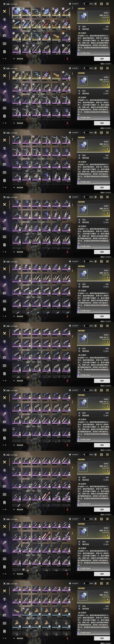Select the crossed-swords weapons tab in topmost panel

(x=4, y=11)
